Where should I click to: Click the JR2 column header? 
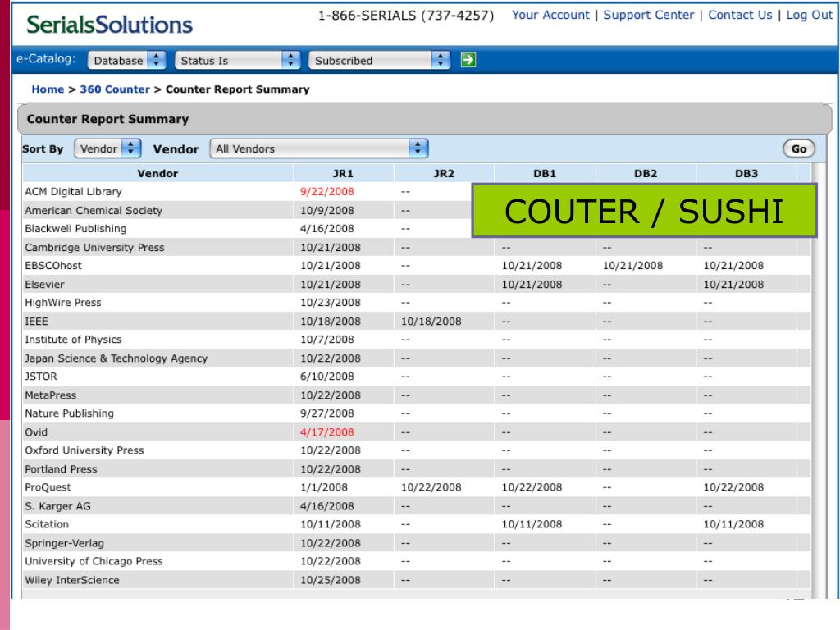[444, 173]
